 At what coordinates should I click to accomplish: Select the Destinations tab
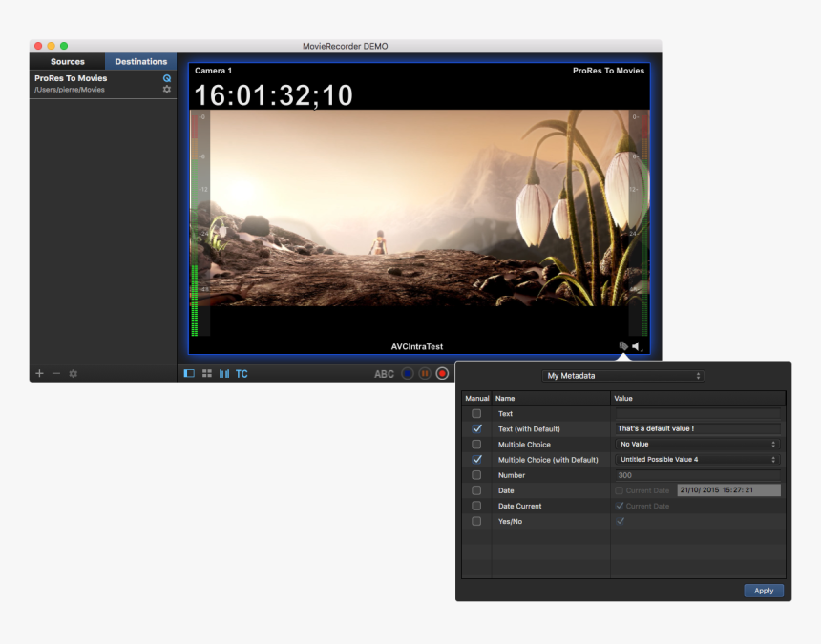(x=140, y=61)
